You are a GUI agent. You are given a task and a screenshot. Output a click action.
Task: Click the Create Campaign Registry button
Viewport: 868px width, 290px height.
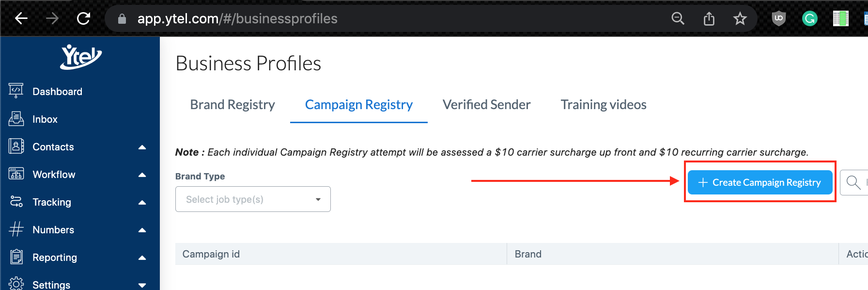tap(760, 182)
